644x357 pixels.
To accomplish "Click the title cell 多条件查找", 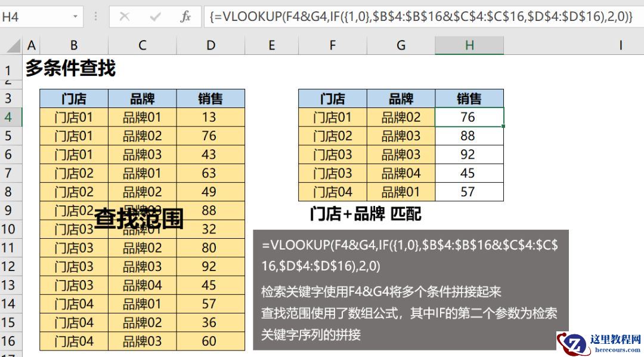I will click(x=70, y=68).
